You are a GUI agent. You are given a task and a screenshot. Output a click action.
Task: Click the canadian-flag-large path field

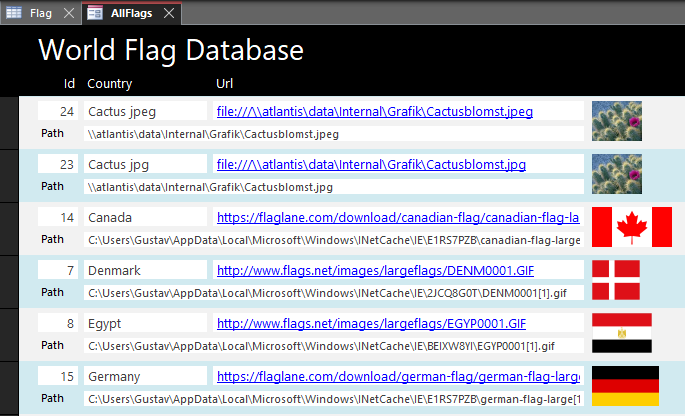(x=334, y=239)
